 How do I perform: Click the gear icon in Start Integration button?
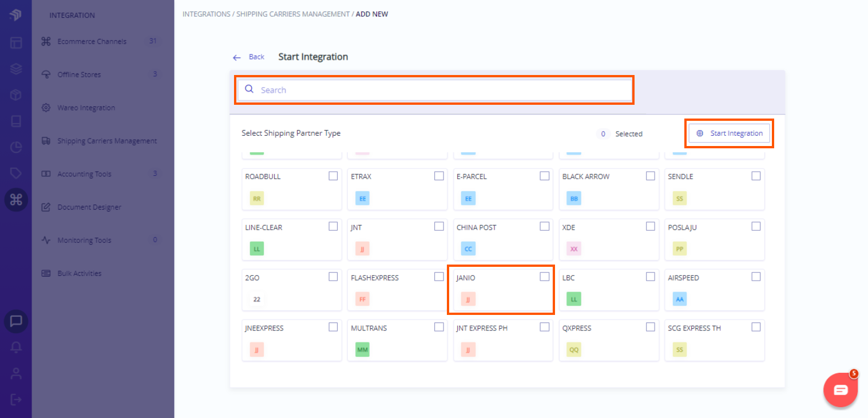tap(700, 133)
